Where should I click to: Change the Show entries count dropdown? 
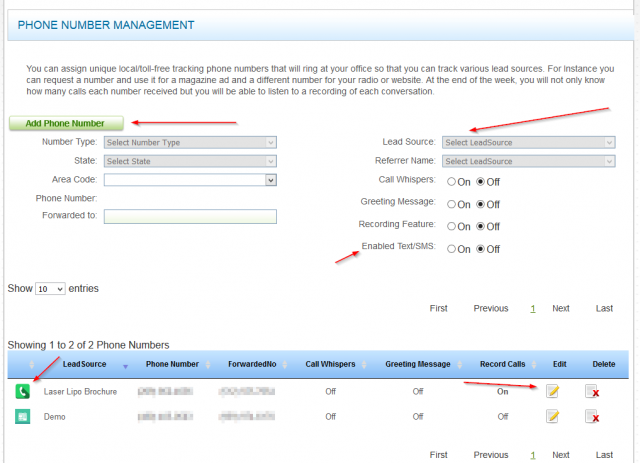pyautogui.click(x=50, y=289)
